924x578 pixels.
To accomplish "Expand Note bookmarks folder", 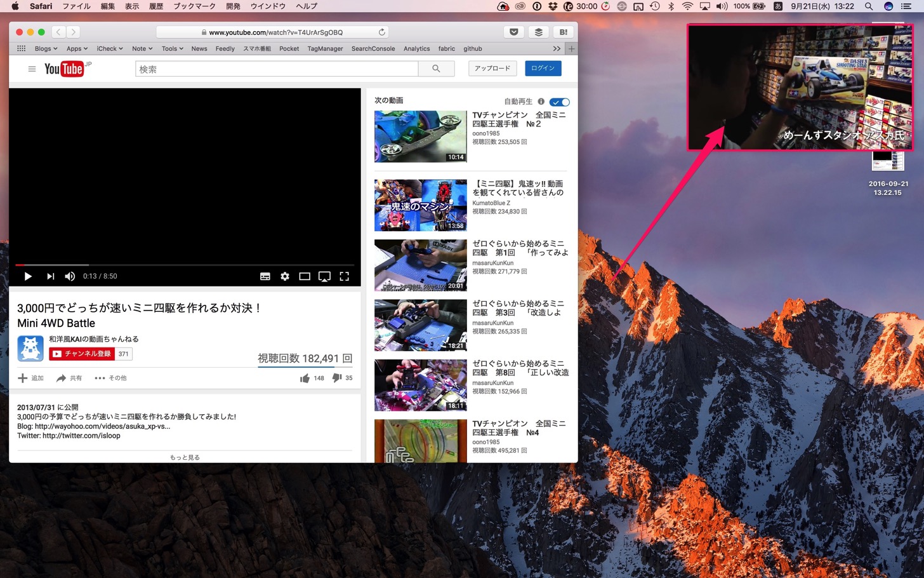I will coord(142,48).
